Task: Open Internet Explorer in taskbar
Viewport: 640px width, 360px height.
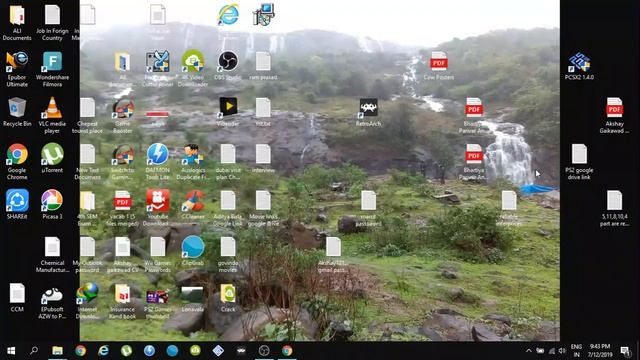Action: click(103, 351)
